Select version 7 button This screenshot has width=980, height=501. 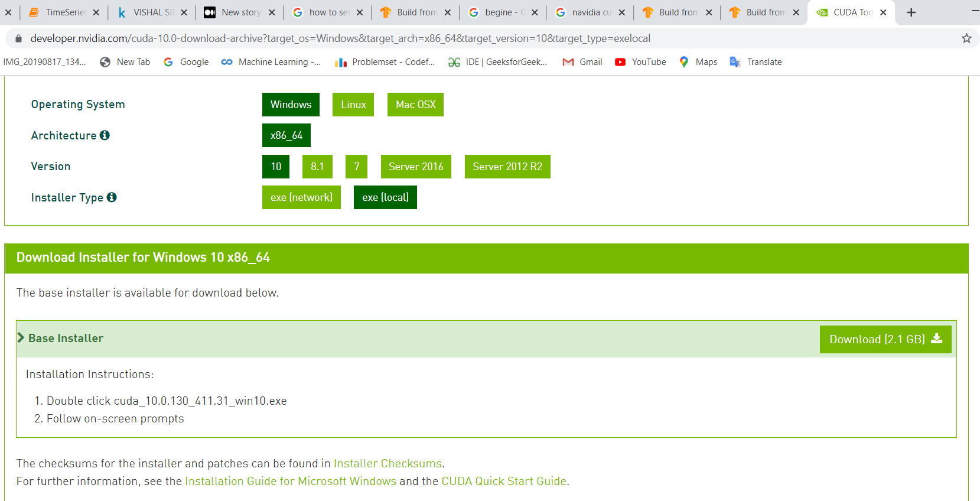356,167
